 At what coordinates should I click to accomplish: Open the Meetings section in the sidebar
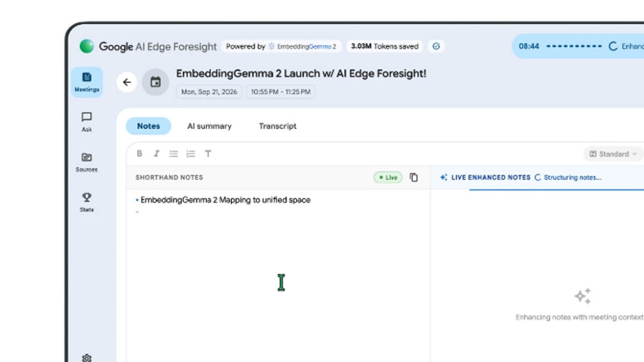tap(86, 82)
